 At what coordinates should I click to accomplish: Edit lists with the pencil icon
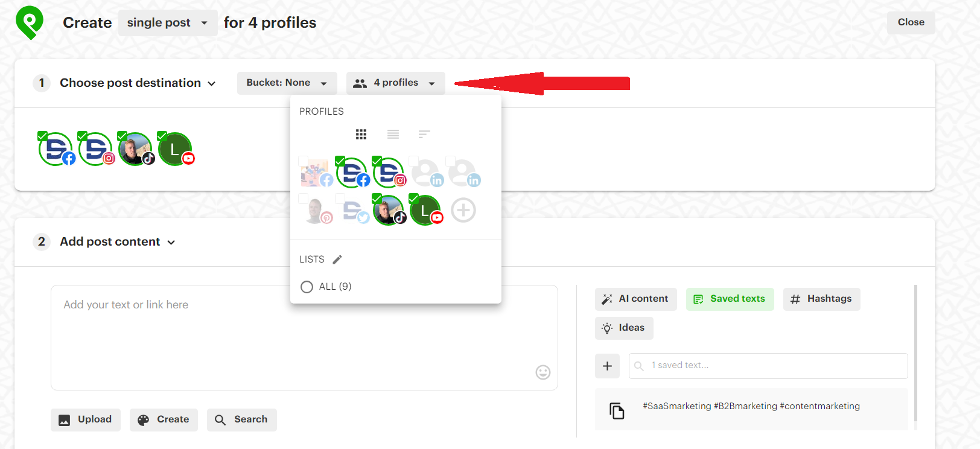click(x=337, y=260)
